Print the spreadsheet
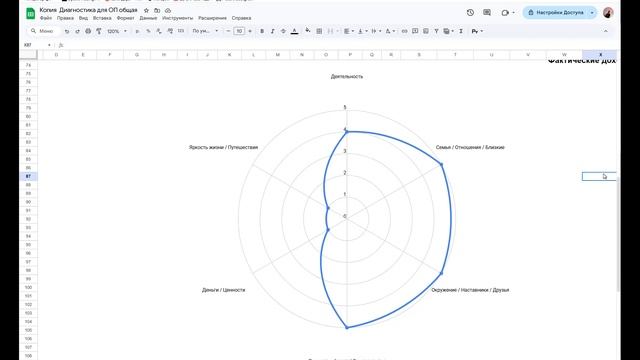This screenshot has width=640, height=360. click(x=88, y=31)
